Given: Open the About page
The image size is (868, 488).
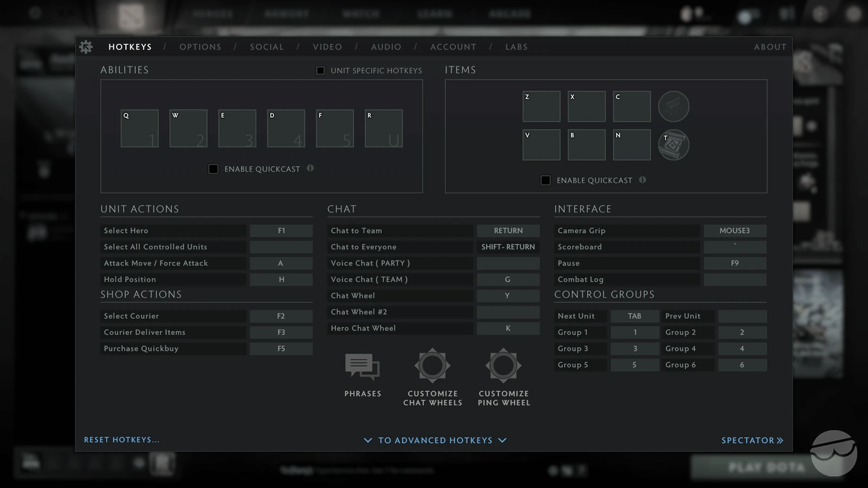Looking at the screenshot, I should coord(770,47).
